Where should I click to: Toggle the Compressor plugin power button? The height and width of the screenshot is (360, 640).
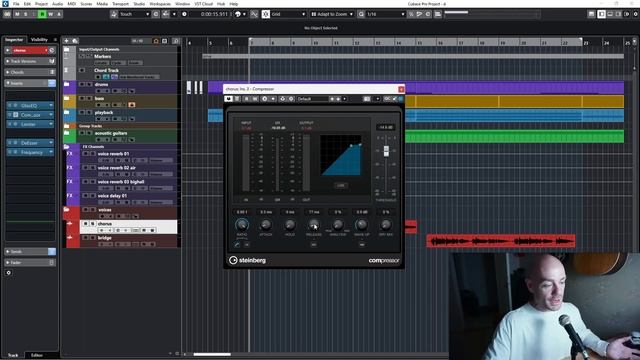point(228,99)
